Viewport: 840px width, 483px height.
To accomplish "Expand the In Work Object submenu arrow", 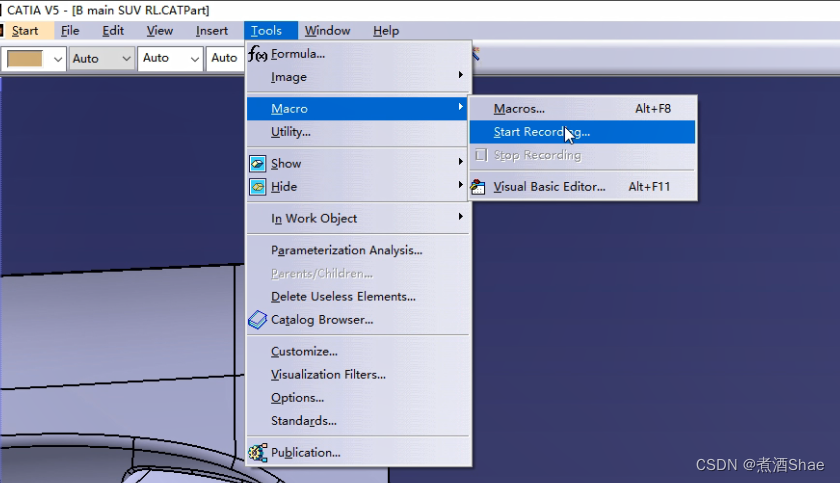I will pos(460,216).
